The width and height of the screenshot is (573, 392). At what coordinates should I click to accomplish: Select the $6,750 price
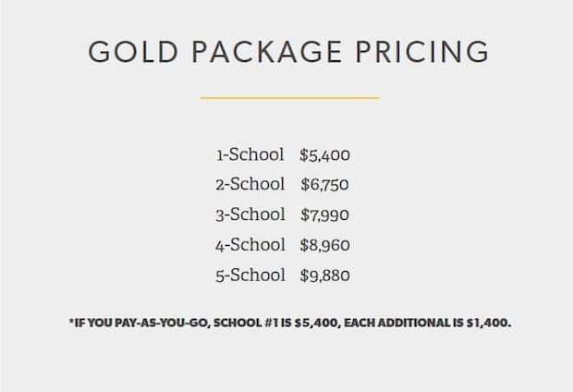(325, 185)
